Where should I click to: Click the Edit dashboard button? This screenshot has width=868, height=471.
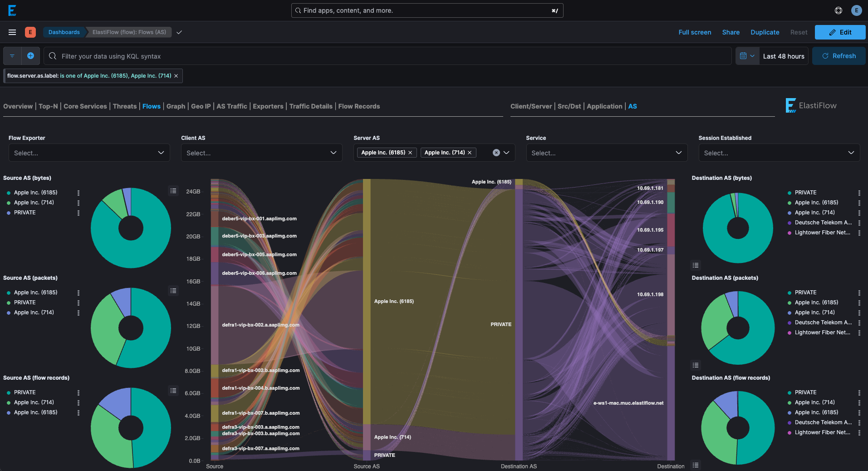840,32
